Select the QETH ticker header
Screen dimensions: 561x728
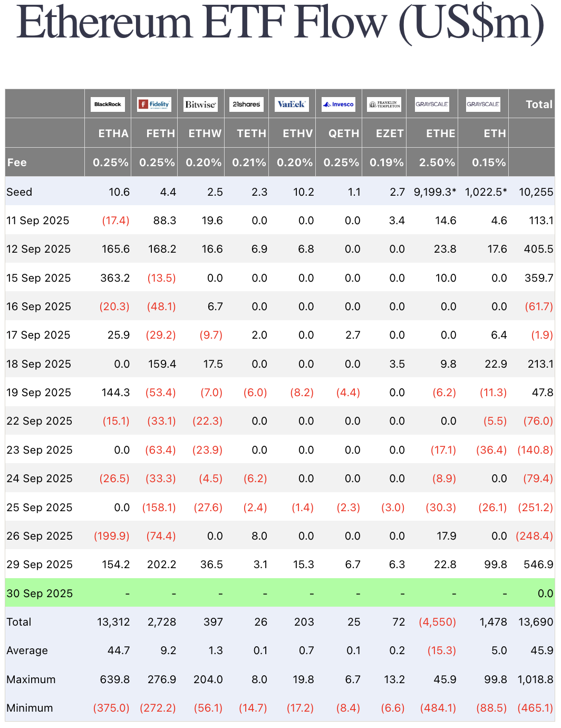point(344,133)
